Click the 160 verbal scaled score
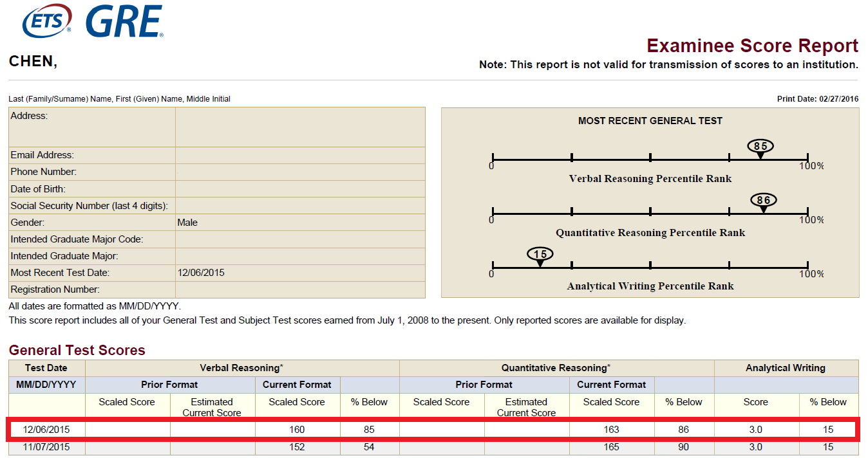 297,430
